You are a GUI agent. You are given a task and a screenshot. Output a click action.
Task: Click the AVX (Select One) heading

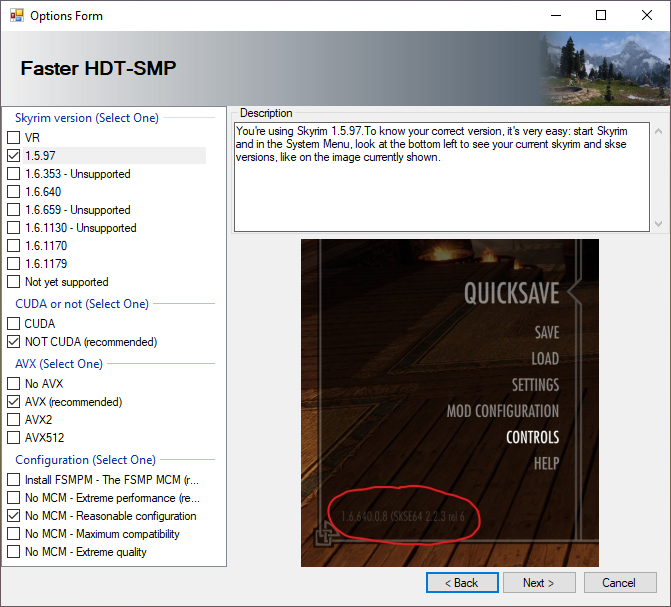coord(59,363)
